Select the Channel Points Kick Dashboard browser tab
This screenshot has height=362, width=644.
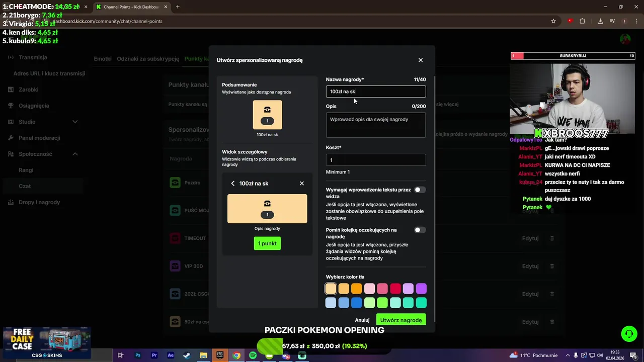coord(131,7)
